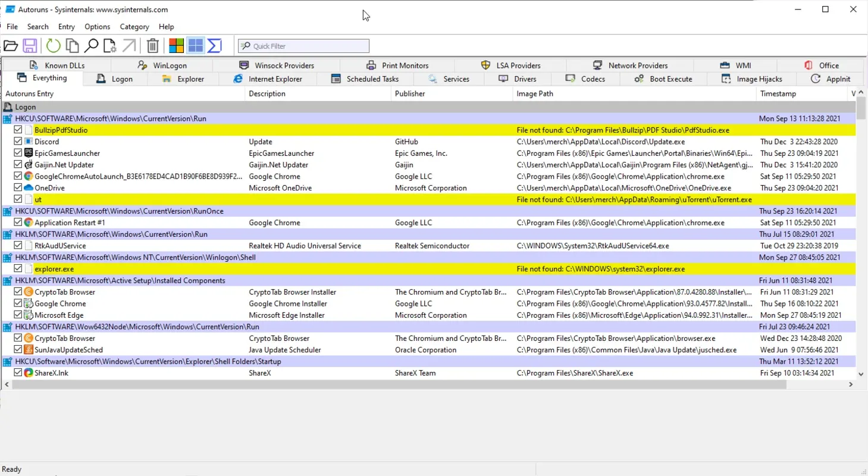This screenshot has width=868, height=476.
Task: Disable the Microsoft Edge installer checkbox
Action: click(x=18, y=315)
